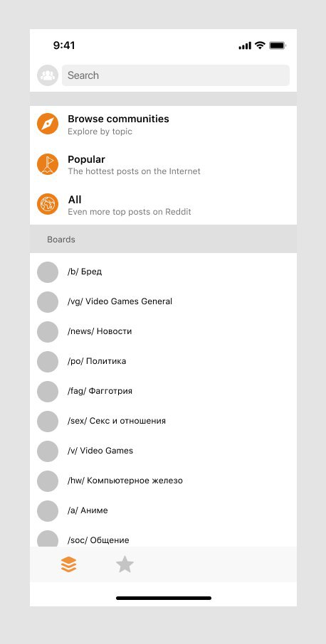Open /a/ Аниме board
The width and height of the screenshot is (326, 644).
click(163, 510)
